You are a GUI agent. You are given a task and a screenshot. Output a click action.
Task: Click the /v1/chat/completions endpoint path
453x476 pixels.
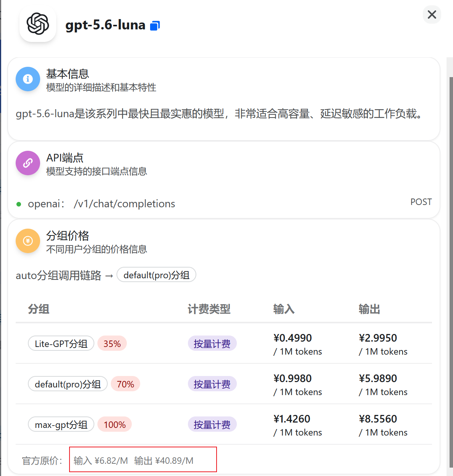click(125, 204)
